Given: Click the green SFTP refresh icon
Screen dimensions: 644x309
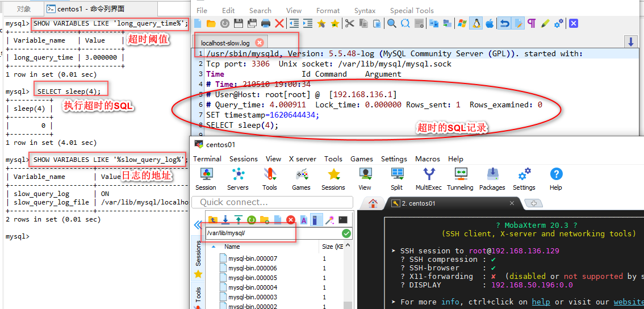Looking at the screenshot, I should 252,220.
